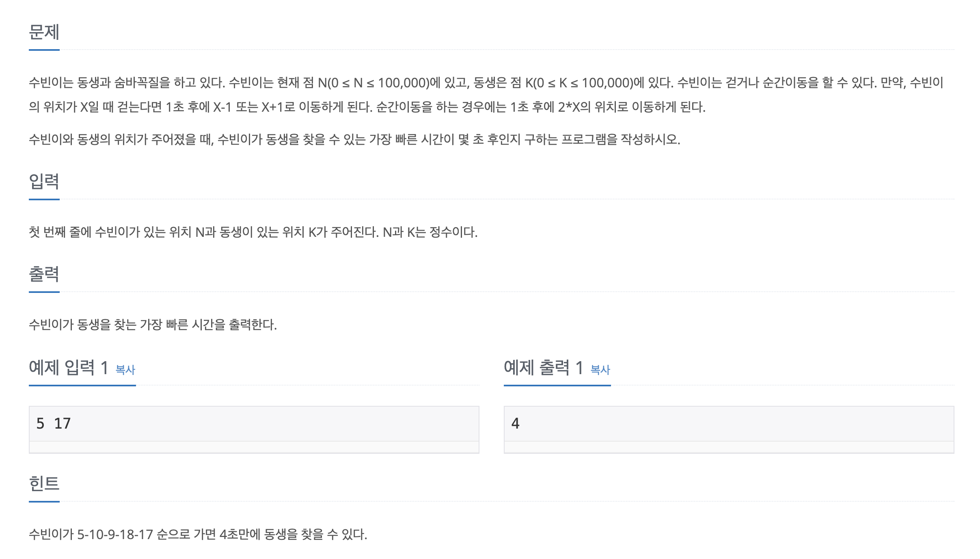The width and height of the screenshot is (980, 559).
Task: Click the empty strip below sample output box
Action: pos(729,447)
